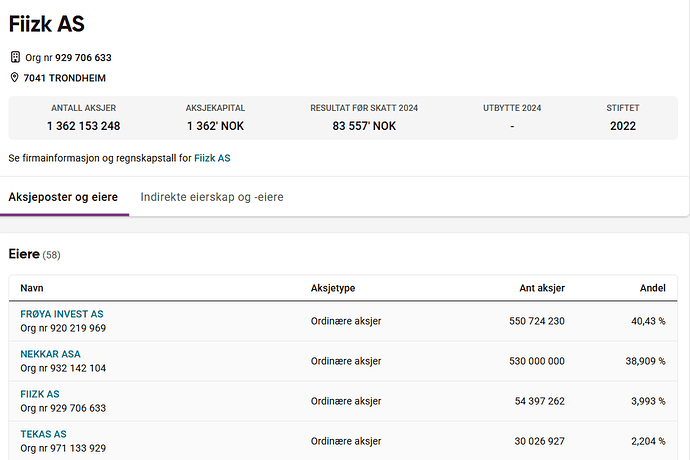
Task: Select the 3,993 % ownership share
Action: tap(648, 401)
